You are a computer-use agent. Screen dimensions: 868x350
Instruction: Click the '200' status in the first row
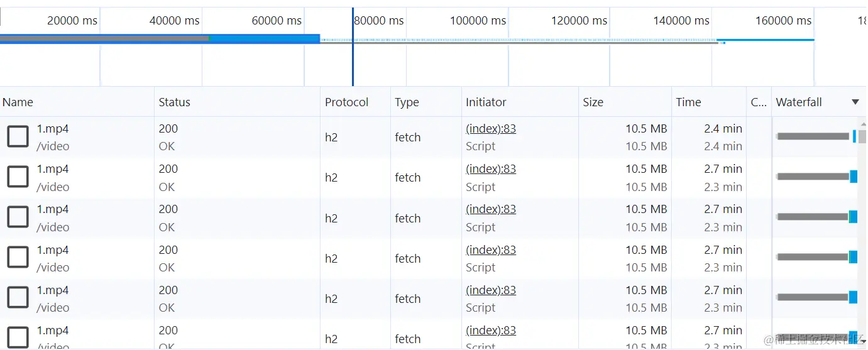tap(168, 128)
